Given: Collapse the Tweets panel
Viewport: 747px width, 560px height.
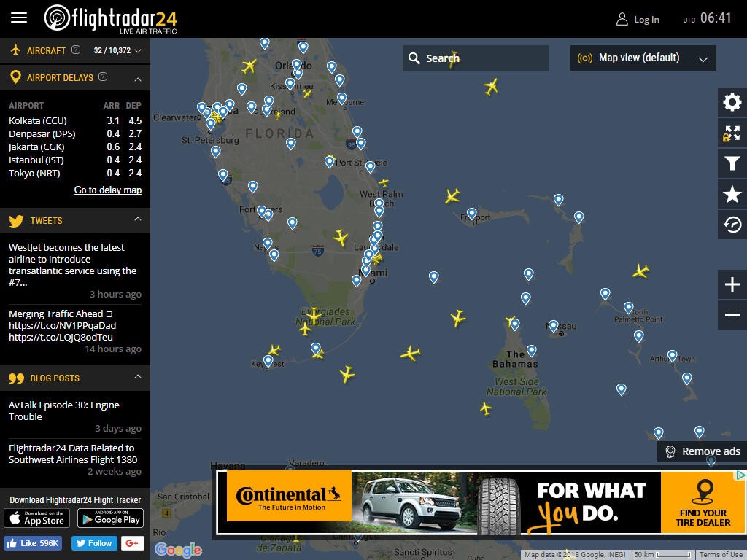Looking at the screenshot, I should (x=138, y=219).
